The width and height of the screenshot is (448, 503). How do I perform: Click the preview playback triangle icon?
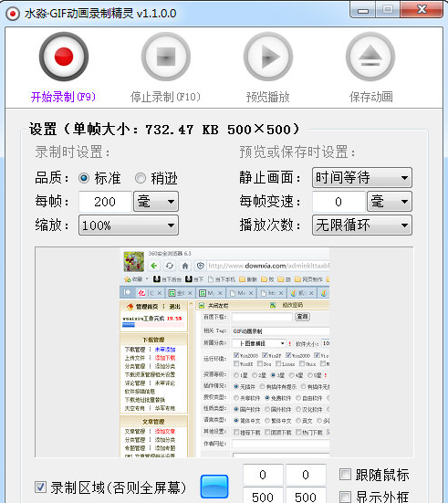pyautogui.click(x=268, y=57)
